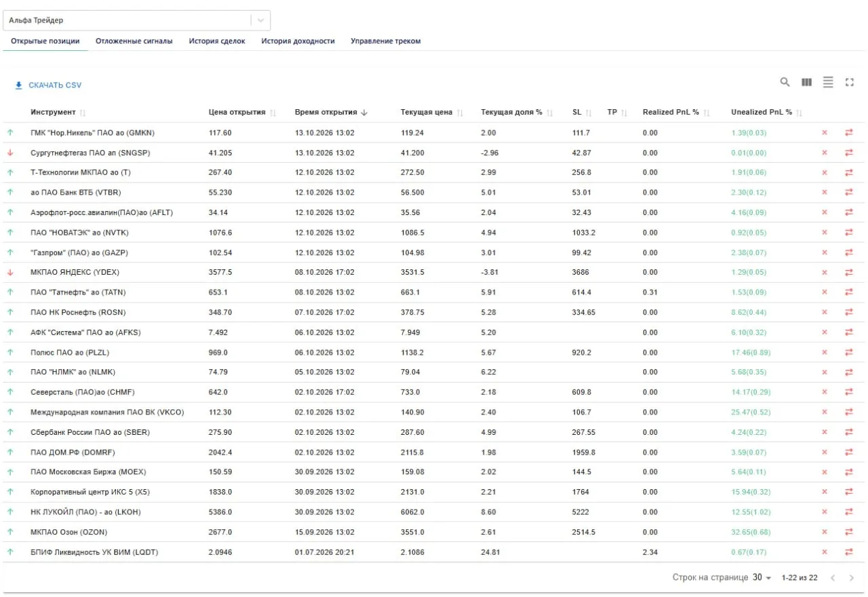The height and width of the screenshot is (597, 868).
Task: Reverse the SNGSP position with swap icon
Action: [848, 153]
